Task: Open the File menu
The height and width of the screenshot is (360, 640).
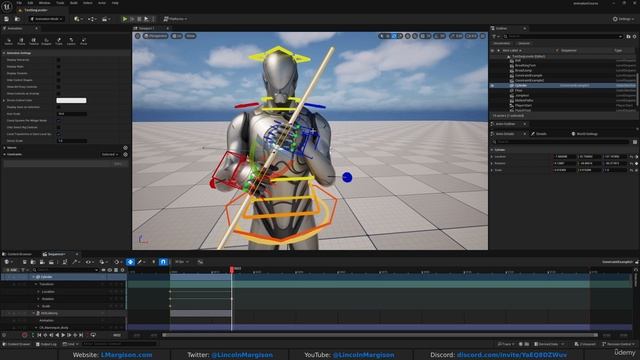Action: pyautogui.click(x=19, y=3)
